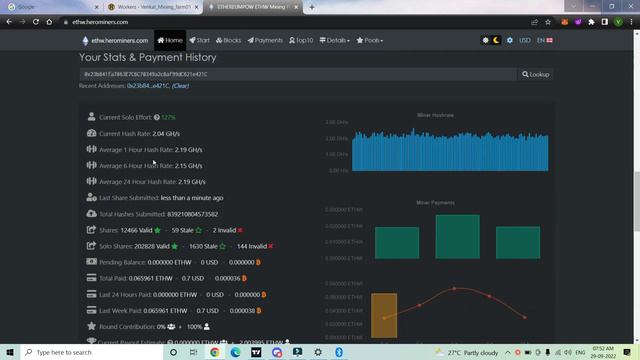This screenshot has height=360, width=640.
Task: Open Windows Settings from taskbar
Action: tap(318, 352)
